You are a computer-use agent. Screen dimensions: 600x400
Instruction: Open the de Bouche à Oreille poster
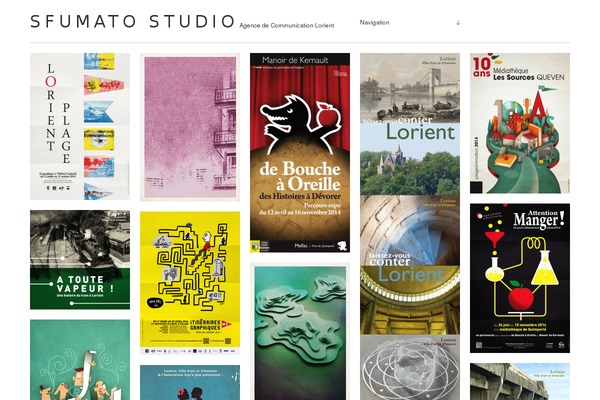300,153
